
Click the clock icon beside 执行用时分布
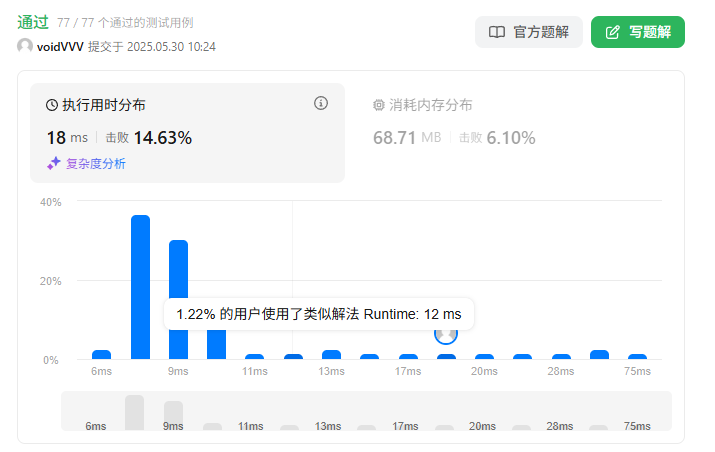point(52,105)
